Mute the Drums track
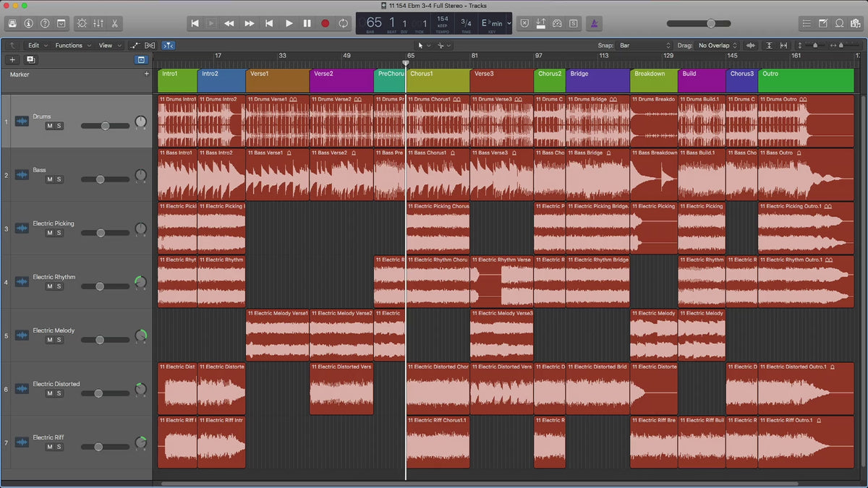The height and width of the screenshot is (488, 868). click(50, 126)
